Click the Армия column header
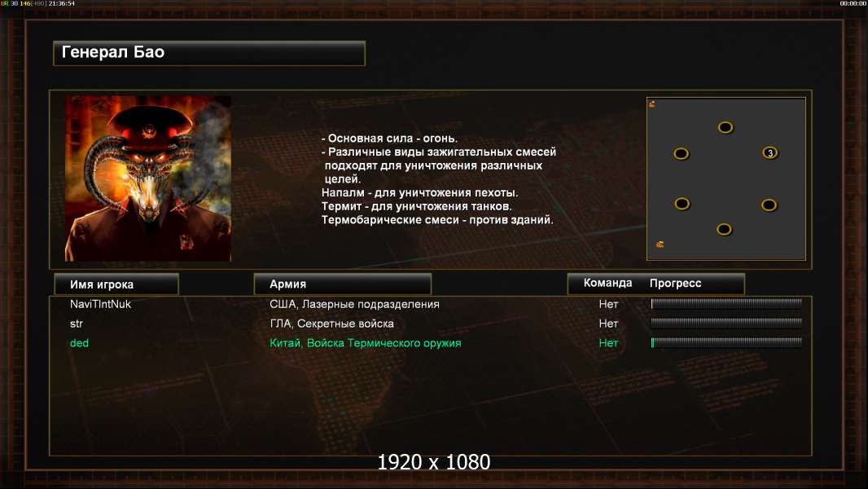This screenshot has height=489, width=868. pos(342,284)
